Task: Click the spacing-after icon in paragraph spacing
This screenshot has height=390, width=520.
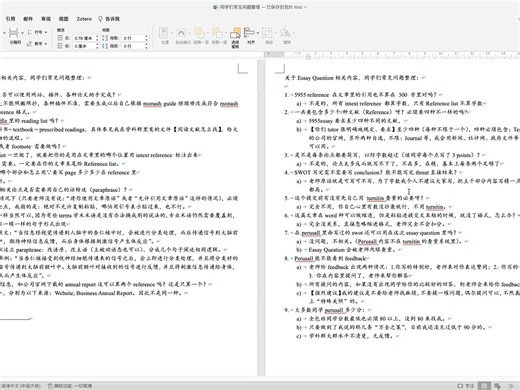Action: point(105,46)
